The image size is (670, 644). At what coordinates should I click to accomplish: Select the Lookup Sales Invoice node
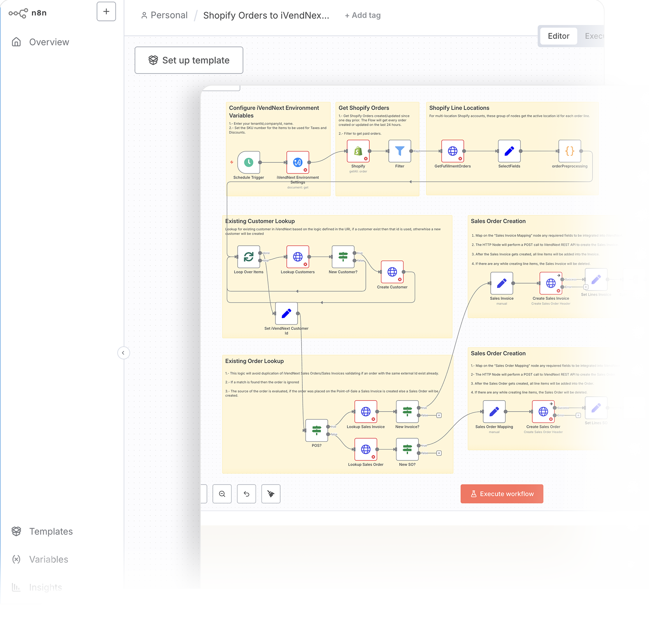click(x=366, y=411)
